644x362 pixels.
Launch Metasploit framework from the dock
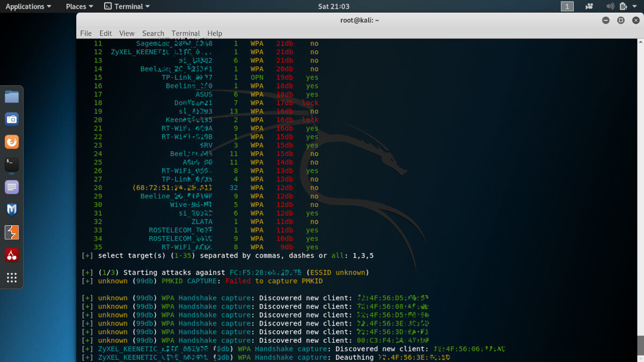pyautogui.click(x=11, y=210)
